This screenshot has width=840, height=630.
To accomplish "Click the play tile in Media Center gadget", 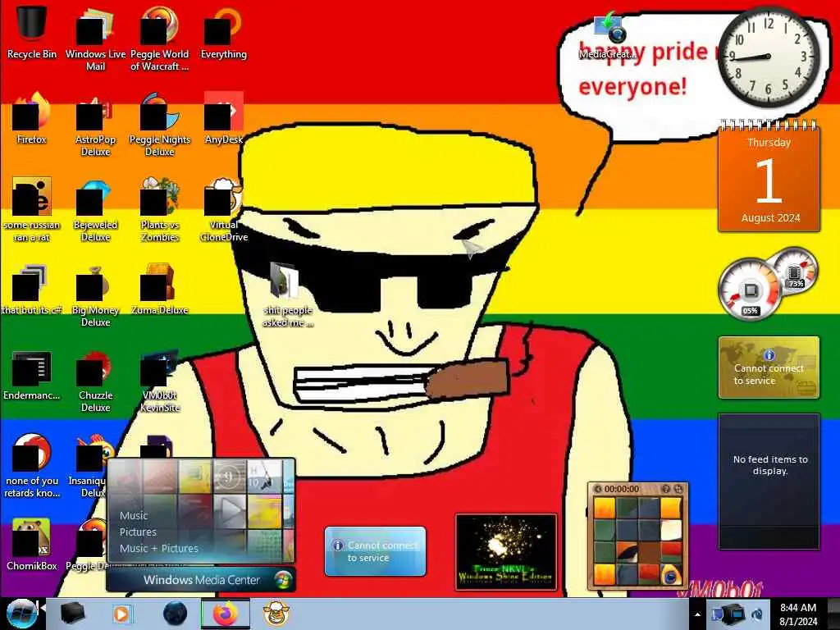I will (x=231, y=510).
